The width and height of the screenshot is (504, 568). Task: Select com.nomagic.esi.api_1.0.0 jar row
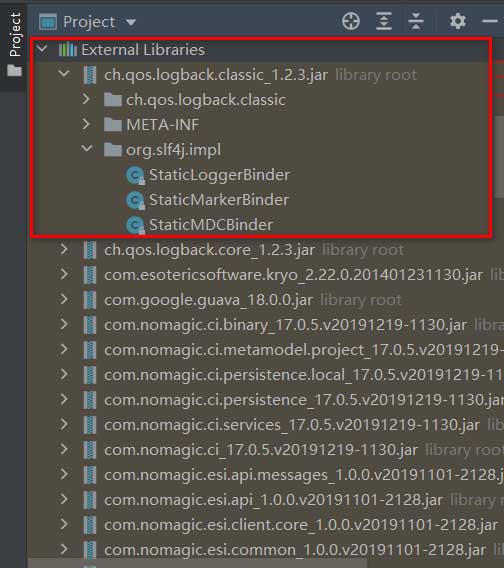click(266, 500)
